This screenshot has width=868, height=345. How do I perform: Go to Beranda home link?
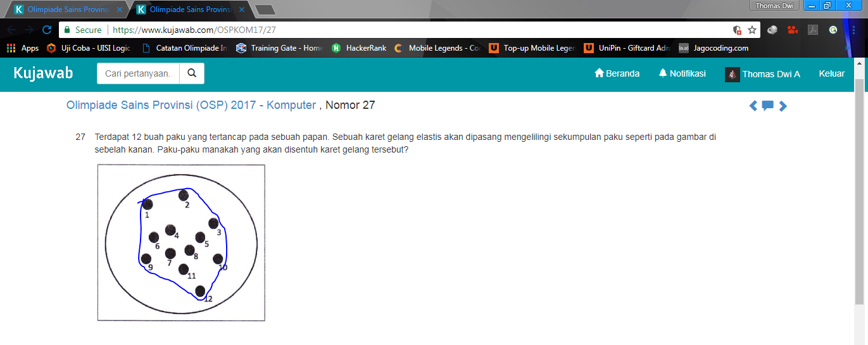coord(617,73)
